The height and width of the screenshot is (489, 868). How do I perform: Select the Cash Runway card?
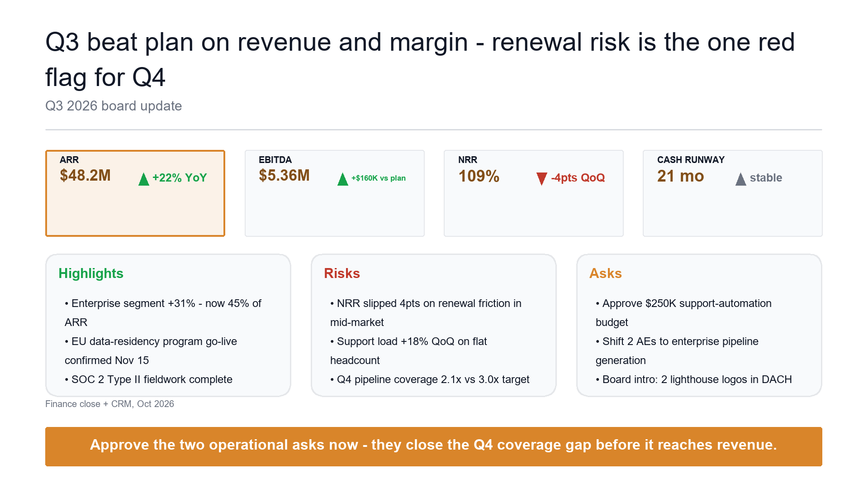click(x=732, y=193)
